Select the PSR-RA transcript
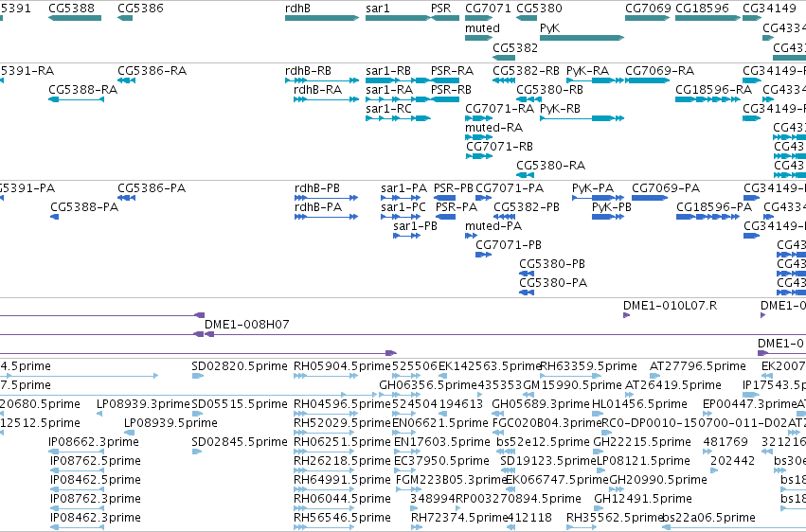806x532 pixels. click(x=445, y=80)
